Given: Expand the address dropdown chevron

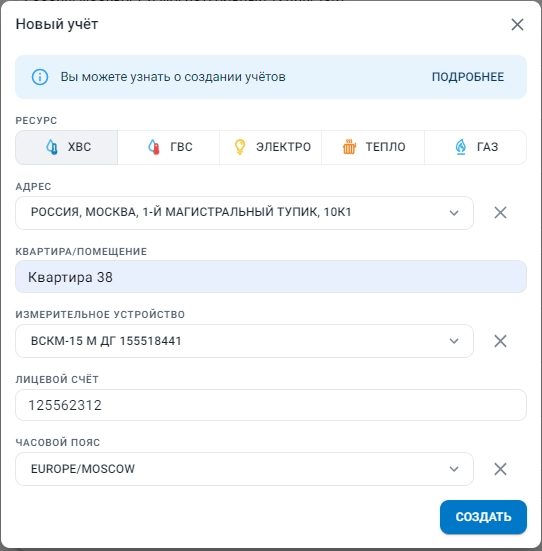Looking at the screenshot, I should 454,213.
